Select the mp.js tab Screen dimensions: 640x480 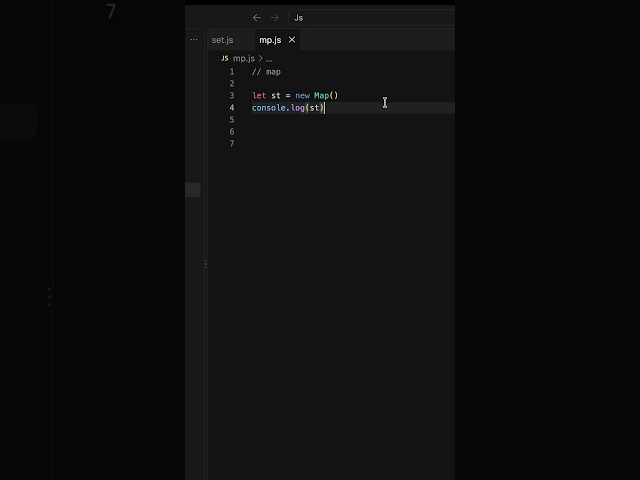click(270, 40)
